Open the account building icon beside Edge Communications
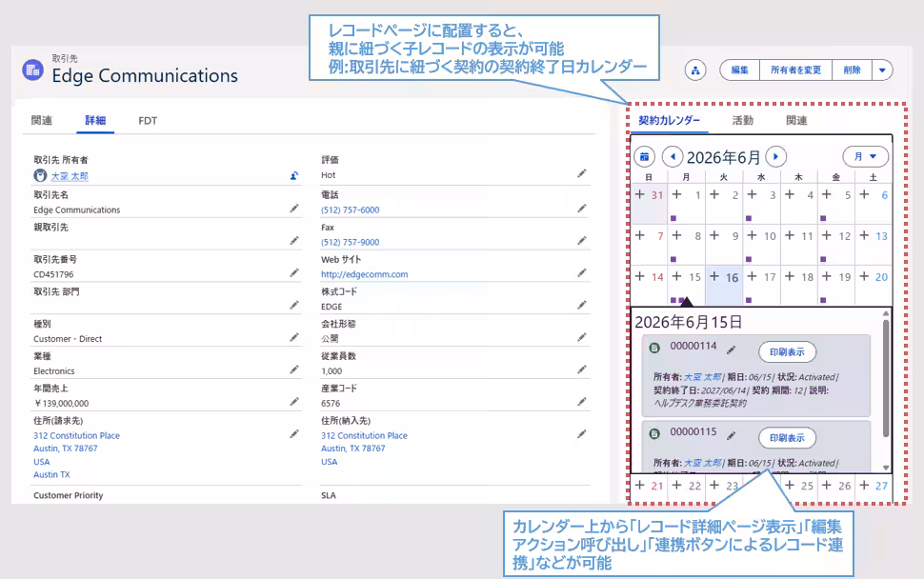924x579 pixels. [33, 70]
